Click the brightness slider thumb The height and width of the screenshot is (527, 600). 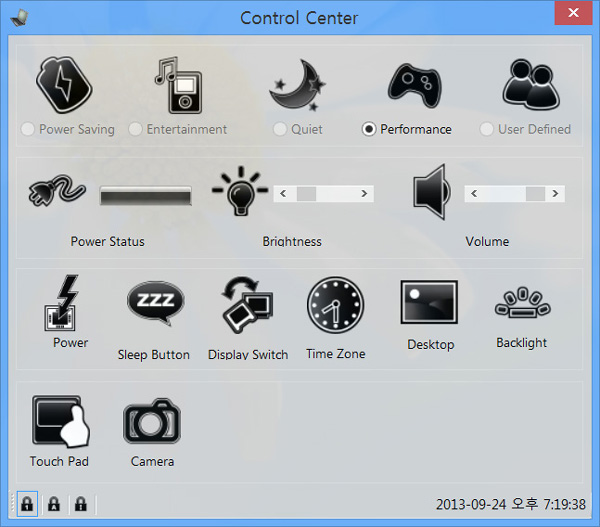307,194
